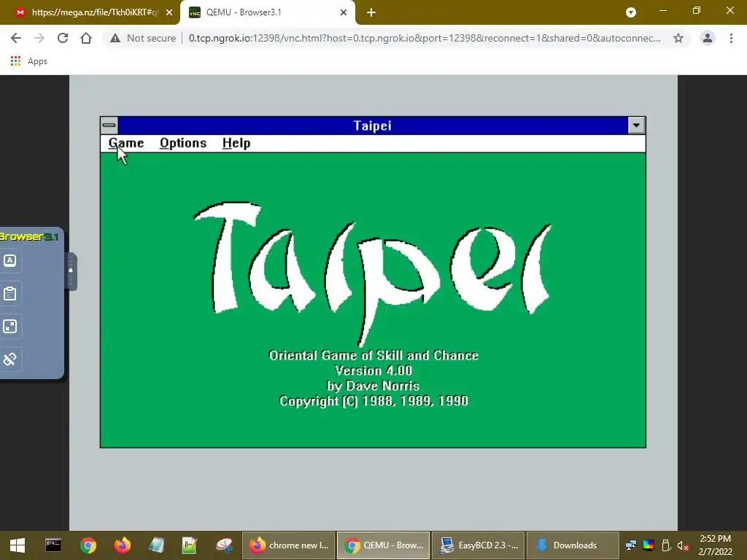Viewport: 747px width, 560px height.
Task: Open the Windows Start menu
Action: (x=18, y=545)
